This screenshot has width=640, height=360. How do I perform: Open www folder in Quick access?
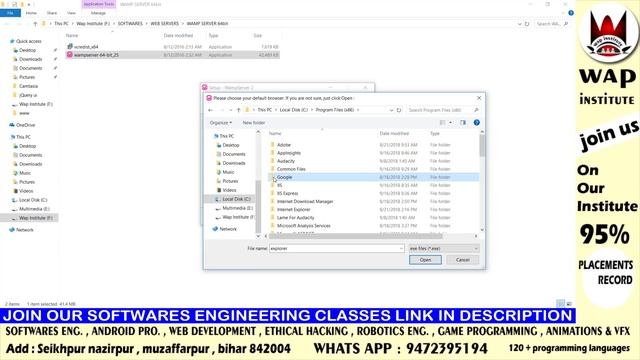tap(24, 113)
